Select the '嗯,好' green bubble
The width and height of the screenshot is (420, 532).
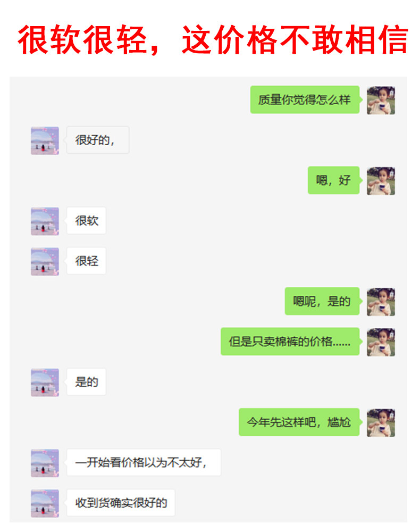click(333, 180)
